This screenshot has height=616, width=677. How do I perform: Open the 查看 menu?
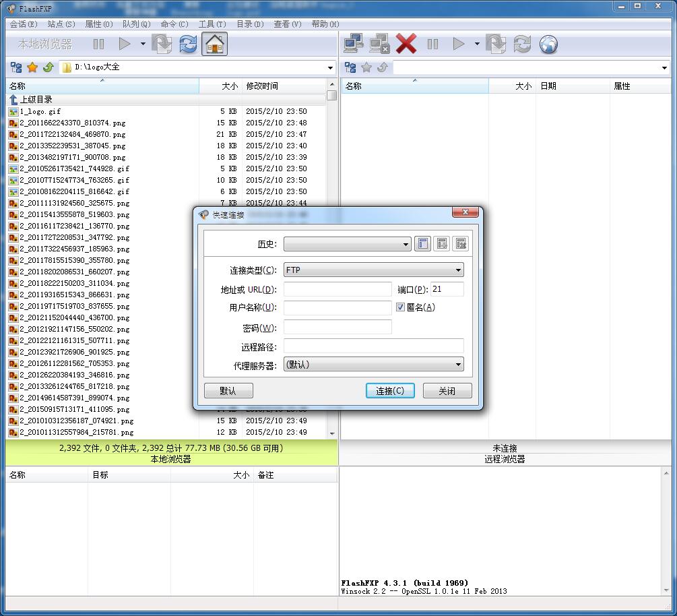click(x=288, y=24)
